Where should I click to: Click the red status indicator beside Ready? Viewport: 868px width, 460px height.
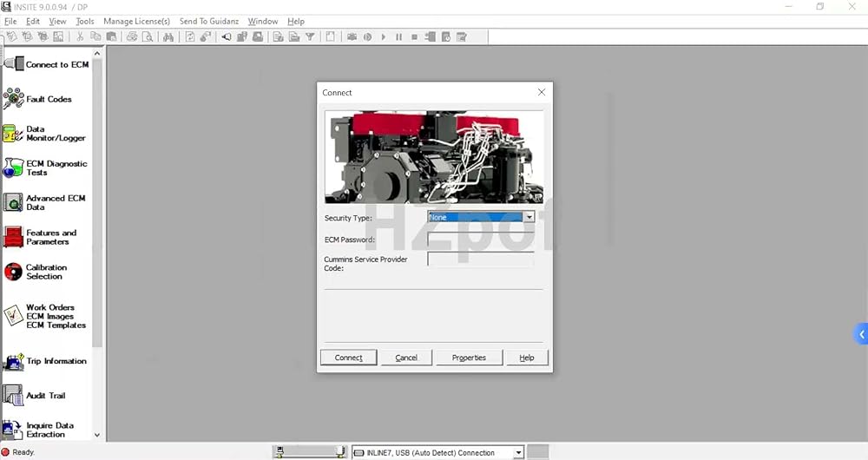[x=5, y=452]
